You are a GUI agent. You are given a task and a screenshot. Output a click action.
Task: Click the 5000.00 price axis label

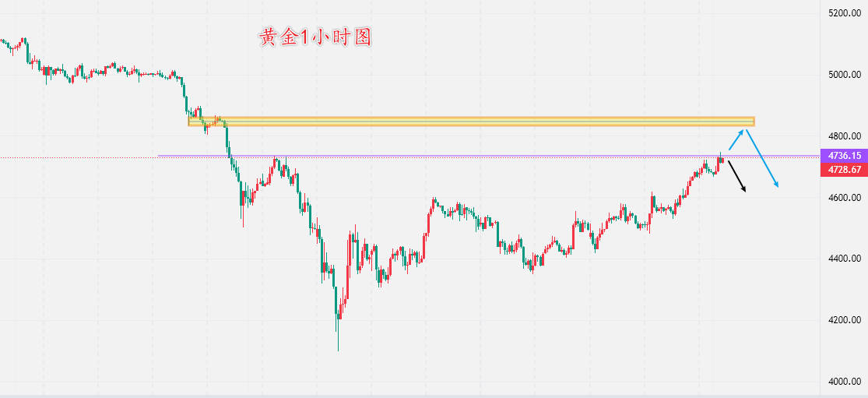[x=844, y=75]
